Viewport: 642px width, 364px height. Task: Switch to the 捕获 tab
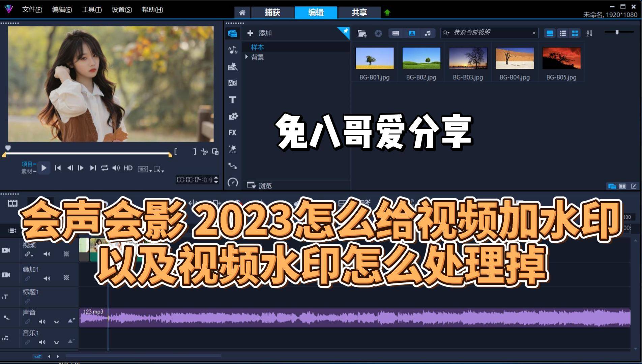272,12
